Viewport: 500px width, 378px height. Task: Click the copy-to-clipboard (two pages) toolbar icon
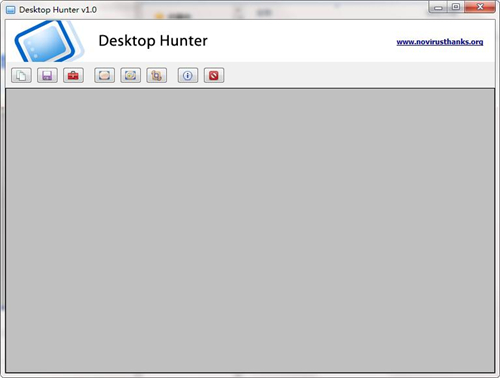point(21,75)
